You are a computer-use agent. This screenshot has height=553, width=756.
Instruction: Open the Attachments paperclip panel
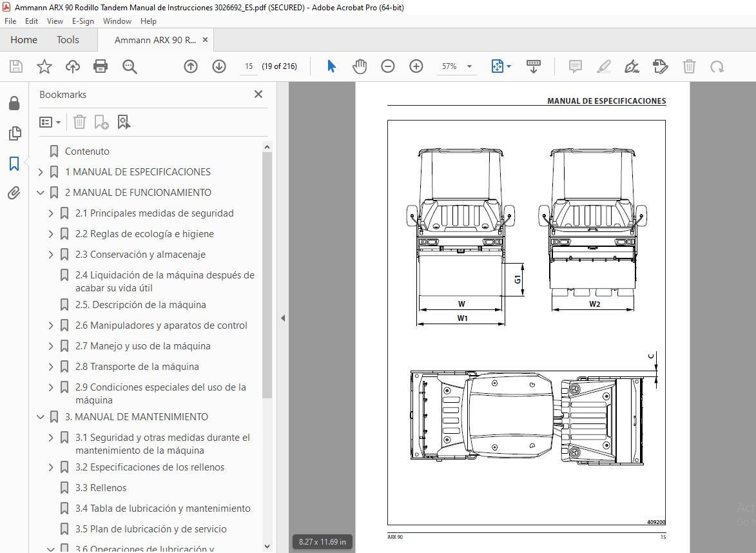(x=14, y=193)
